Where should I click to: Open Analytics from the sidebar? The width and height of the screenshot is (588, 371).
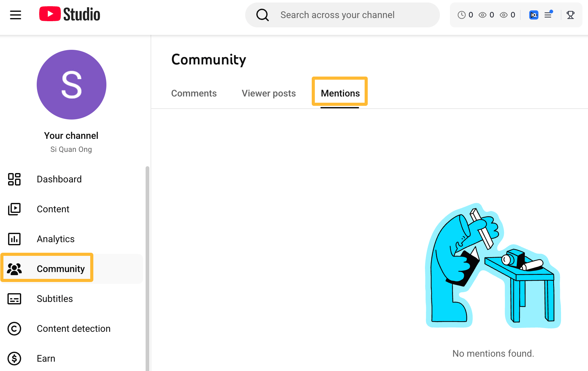tap(55, 239)
